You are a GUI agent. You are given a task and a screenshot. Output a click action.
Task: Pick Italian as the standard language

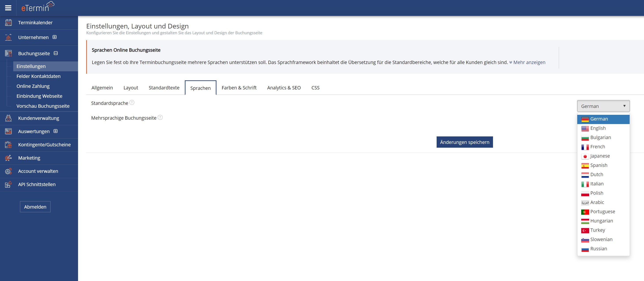pyautogui.click(x=603, y=184)
